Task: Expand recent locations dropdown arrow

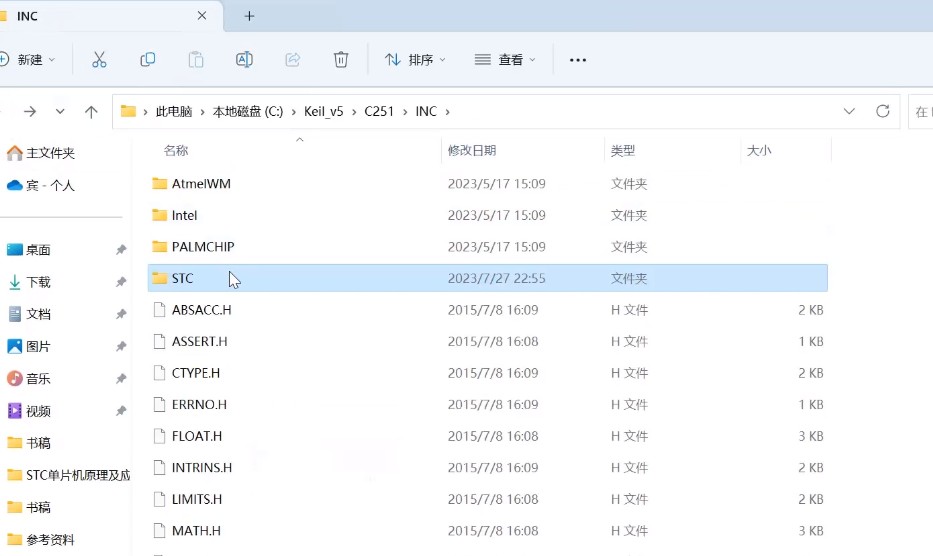Action: [x=60, y=111]
